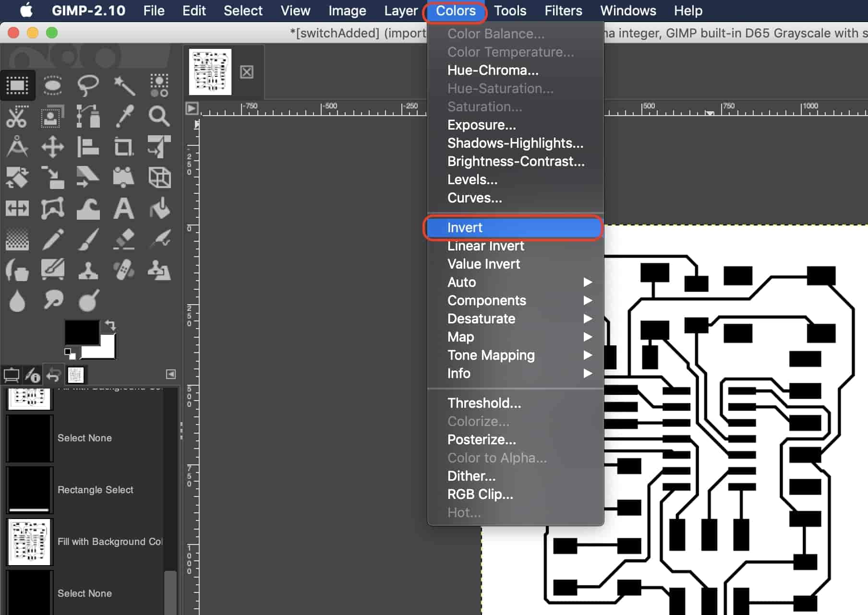
Task: Select the 3D Transform tool
Action: coord(159,177)
